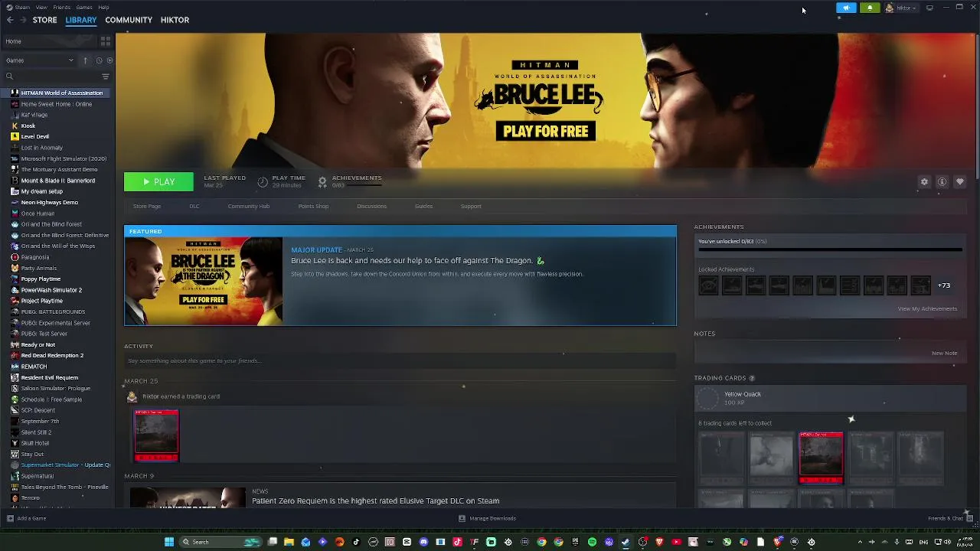
Task: Open game settings gear icon
Action: pos(924,182)
